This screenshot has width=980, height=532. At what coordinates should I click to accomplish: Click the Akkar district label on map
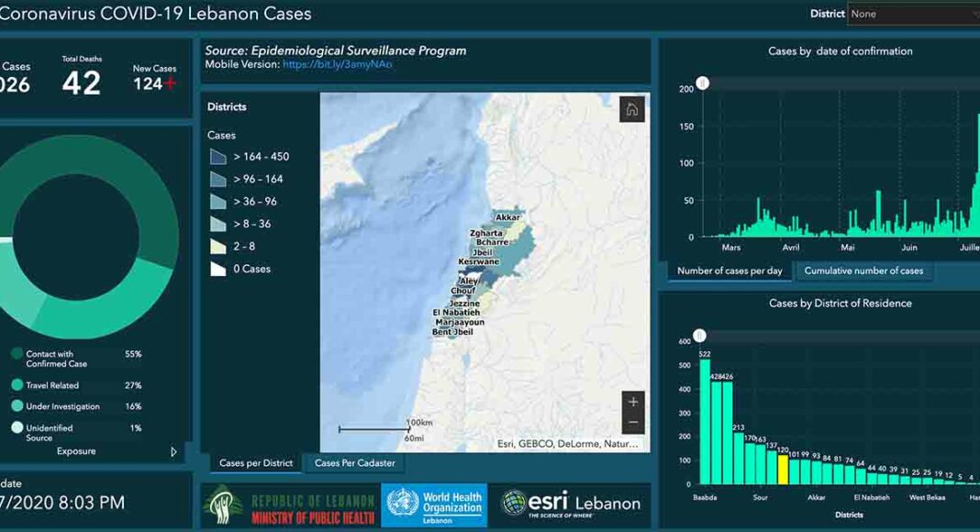click(507, 217)
